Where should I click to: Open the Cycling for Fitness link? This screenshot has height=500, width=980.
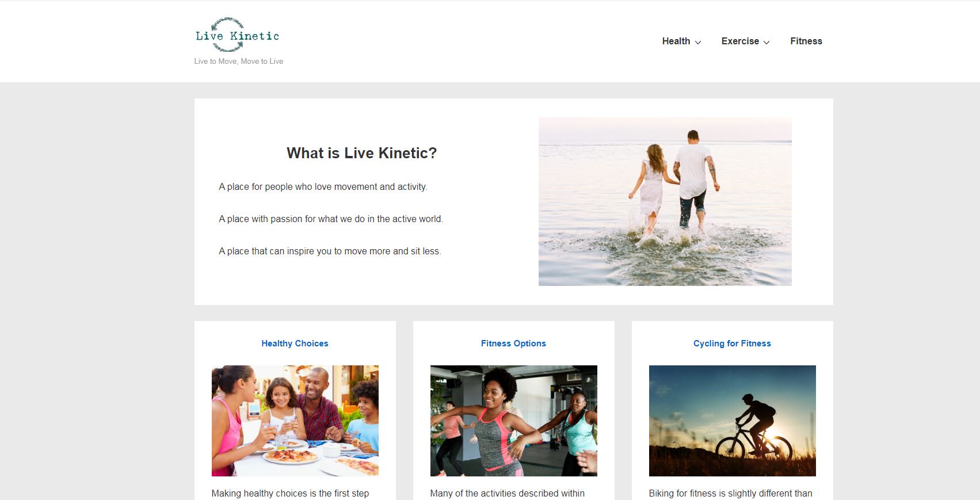pyautogui.click(x=732, y=343)
